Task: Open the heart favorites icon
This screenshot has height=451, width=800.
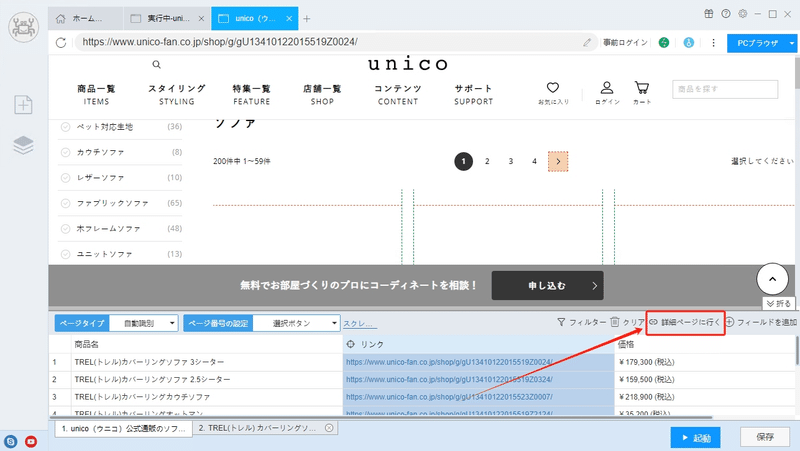Action: pos(553,88)
